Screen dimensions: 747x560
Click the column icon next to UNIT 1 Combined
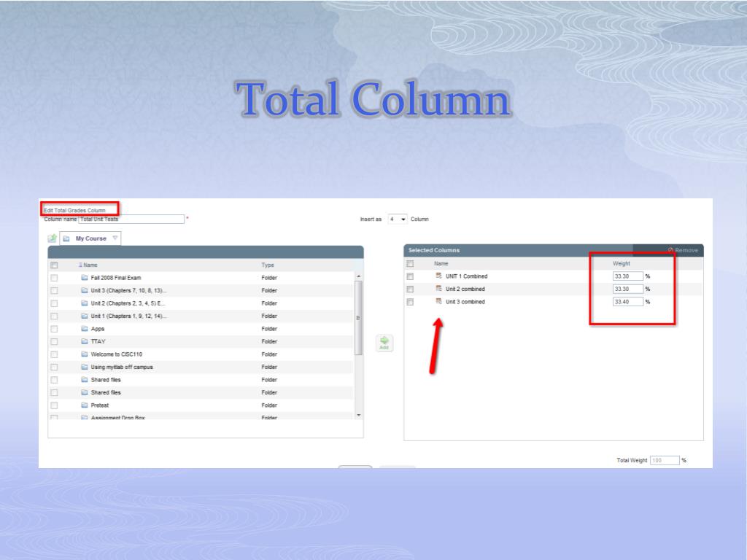(x=438, y=276)
